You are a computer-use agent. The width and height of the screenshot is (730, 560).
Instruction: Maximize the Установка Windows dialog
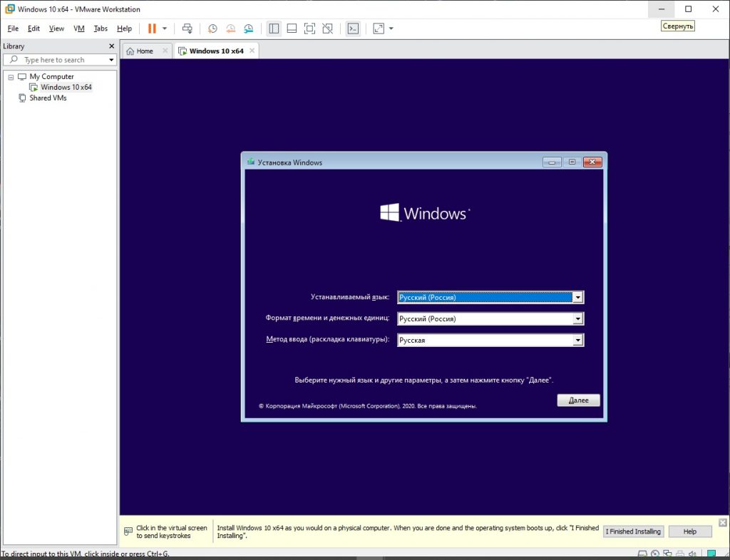click(x=572, y=162)
